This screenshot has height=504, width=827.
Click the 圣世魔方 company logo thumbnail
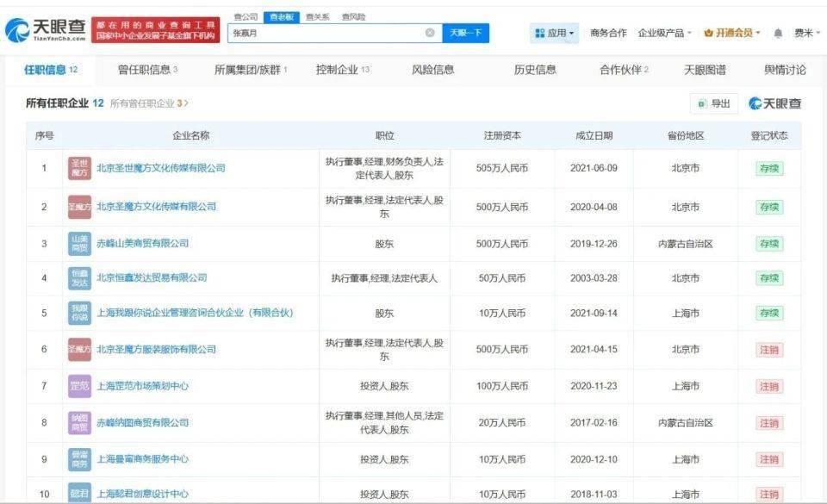[79, 168]
